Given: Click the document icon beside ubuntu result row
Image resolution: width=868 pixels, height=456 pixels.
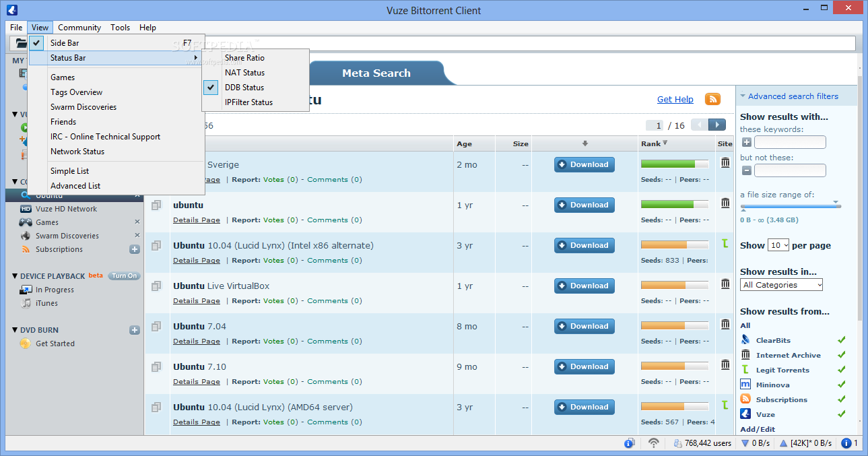Looking at the screenshot, I should (x=156, y=205).
